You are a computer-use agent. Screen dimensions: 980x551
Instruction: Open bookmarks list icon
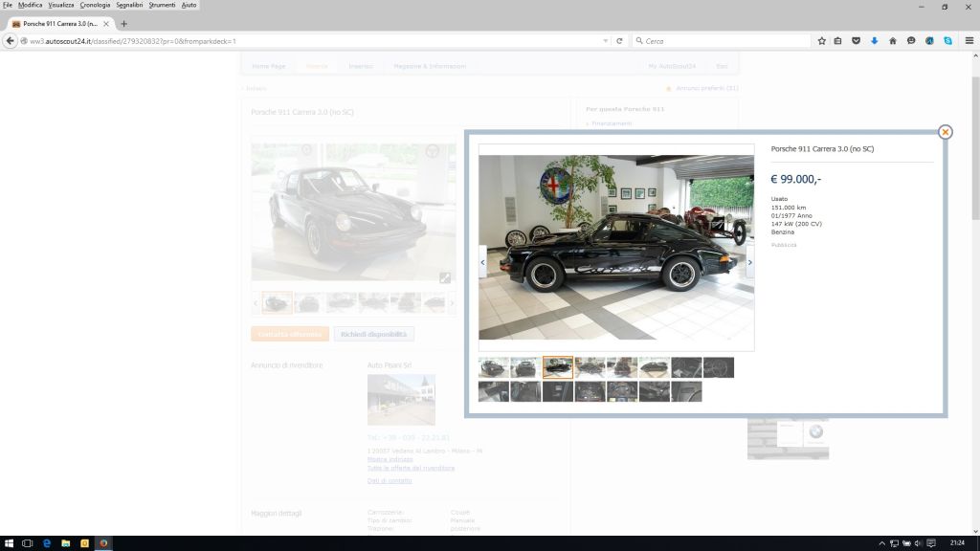click(x=838, y=40)
